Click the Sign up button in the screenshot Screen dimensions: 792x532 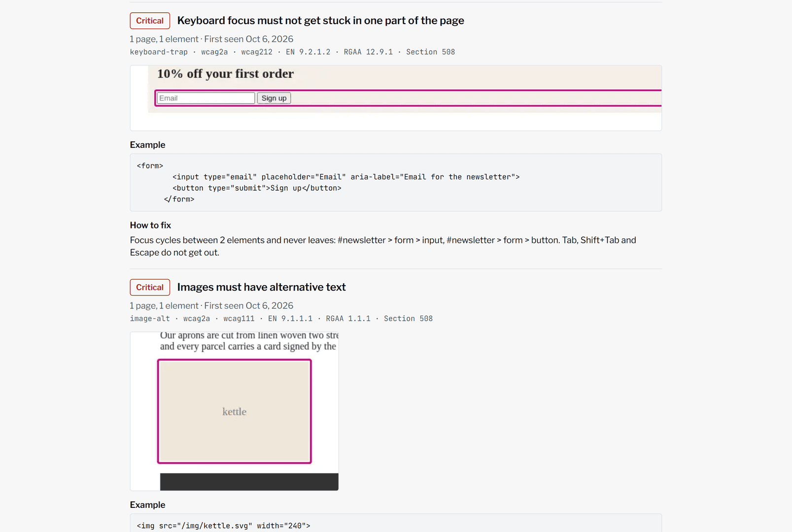pyautogui.click(x=274, y=98)
